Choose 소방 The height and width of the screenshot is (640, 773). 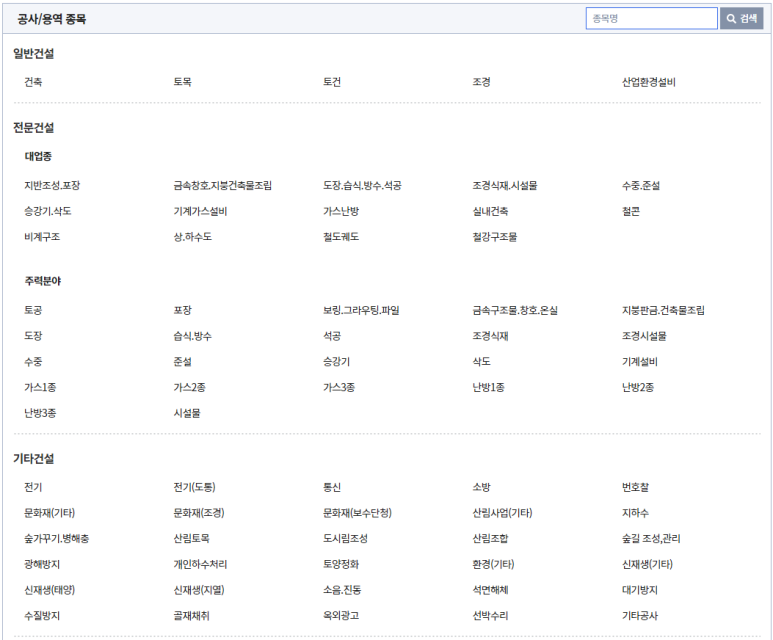[481, 488]
